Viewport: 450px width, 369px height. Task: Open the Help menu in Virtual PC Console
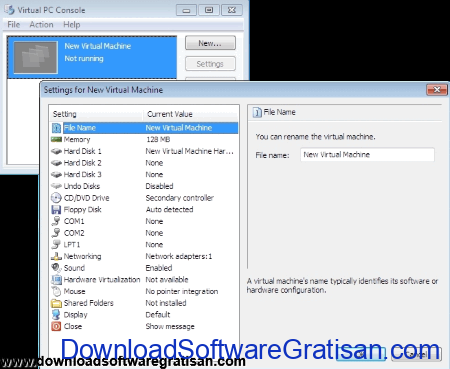[x=72, y=25]
